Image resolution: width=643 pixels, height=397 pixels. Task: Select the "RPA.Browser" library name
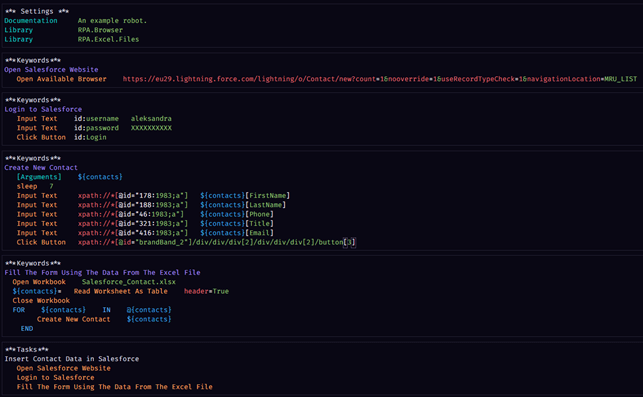pyautogui.click(x=100, y=30)
